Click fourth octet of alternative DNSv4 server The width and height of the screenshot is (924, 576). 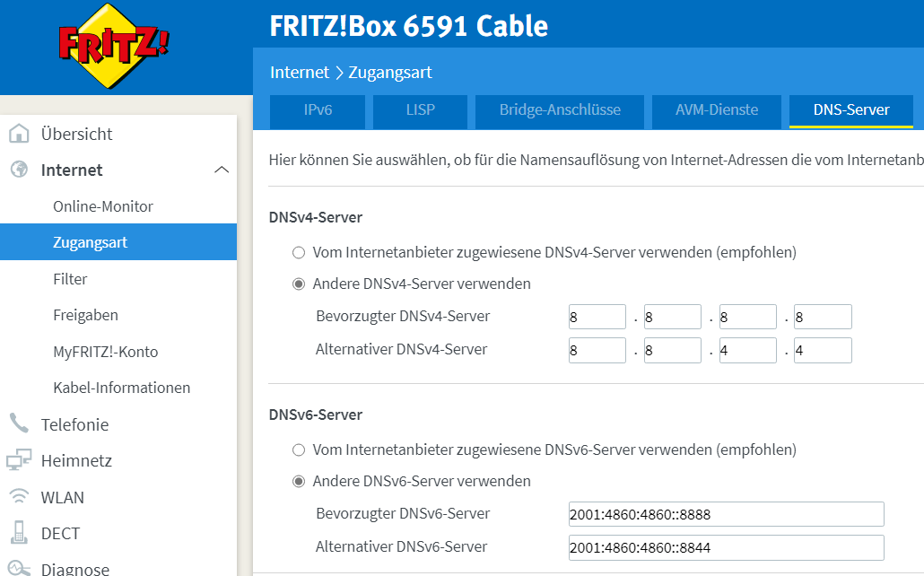pos(823,350)
